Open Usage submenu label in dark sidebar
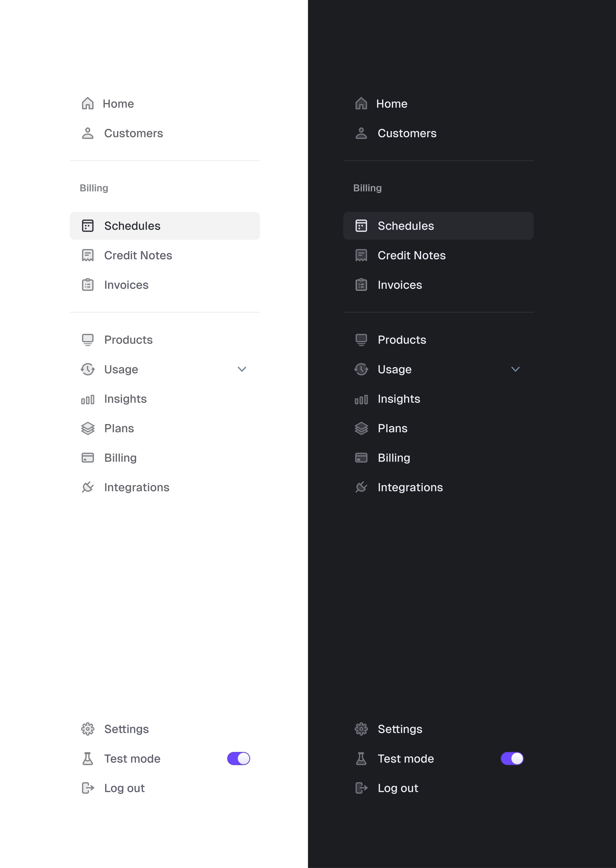This screenshot has width=616, height=868. tap(394, 369)
